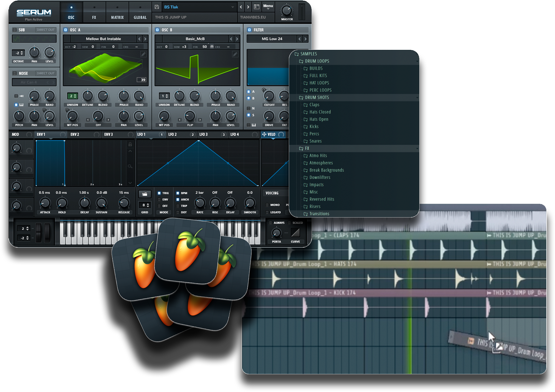Screen dimensions: 555x392
Task: Click the save preset floppy disk icon
Action: point(157,7)
